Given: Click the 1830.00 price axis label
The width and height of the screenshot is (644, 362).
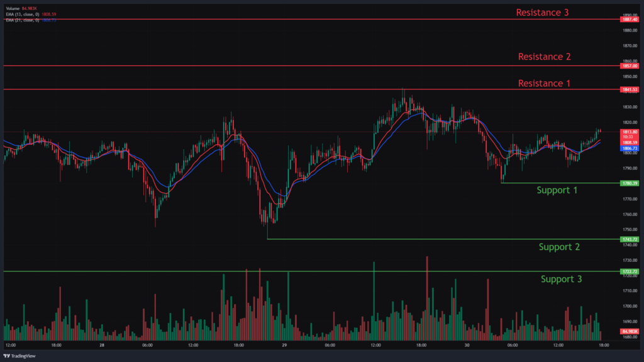Looking at the screenshot, I should (630, 107).
